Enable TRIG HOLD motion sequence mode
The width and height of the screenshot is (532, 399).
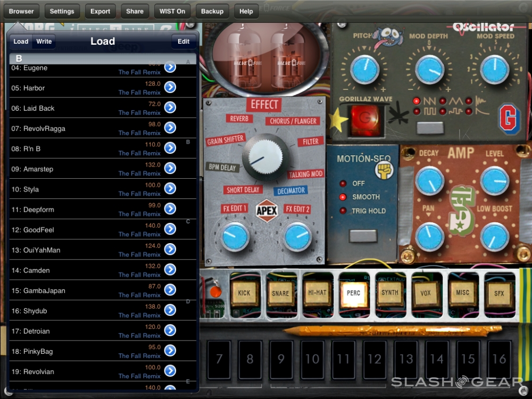pos(344,211)
